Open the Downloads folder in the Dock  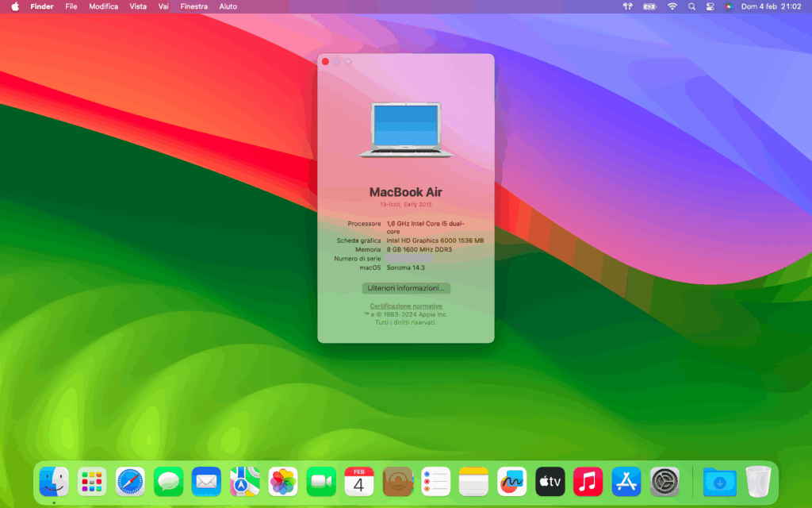(x=720, y=482)
